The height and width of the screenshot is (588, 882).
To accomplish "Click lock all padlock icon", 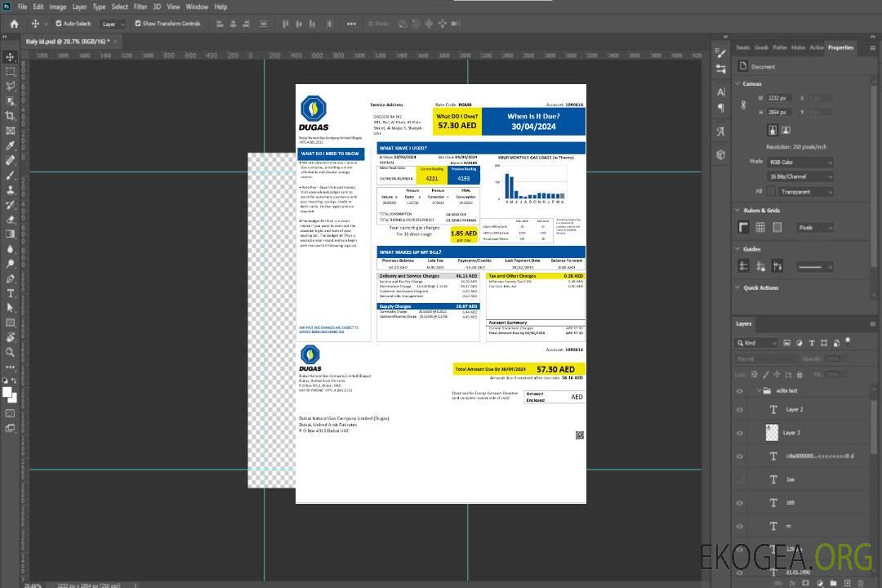I will (800, 374).
